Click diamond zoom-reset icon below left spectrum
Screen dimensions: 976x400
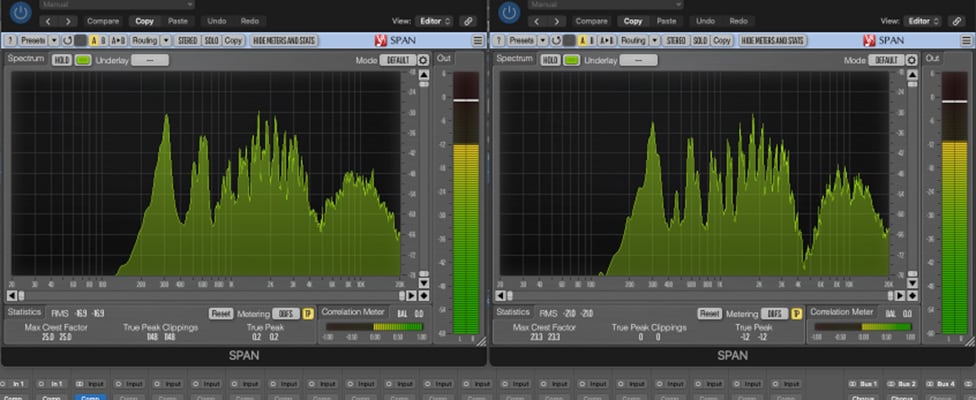pos(424,295)
